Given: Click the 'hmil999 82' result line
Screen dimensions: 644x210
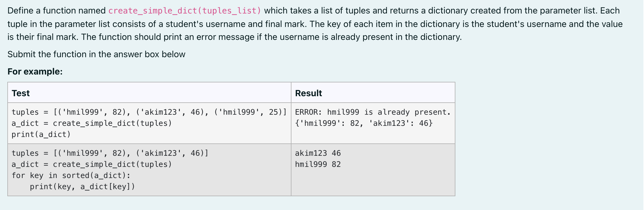Looking at the screenshot, I should point(318,164).
